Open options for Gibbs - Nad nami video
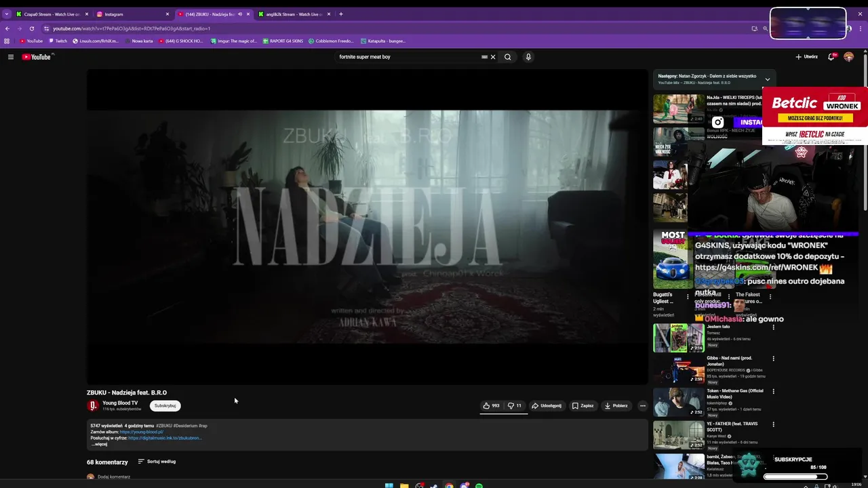The width and height of the screenshot is (868, 488). click(x=773, y=359)
